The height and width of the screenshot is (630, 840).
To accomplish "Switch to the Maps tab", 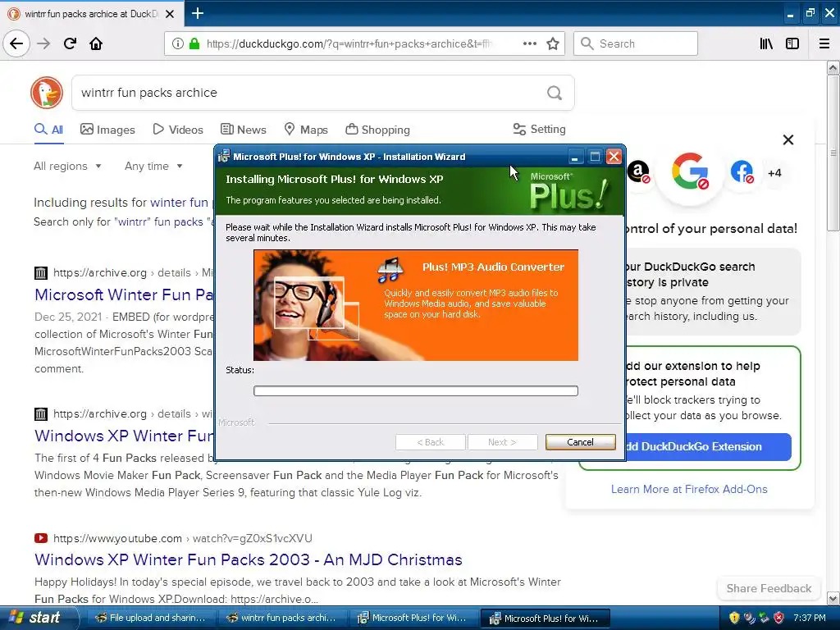I will coord(306,130).
